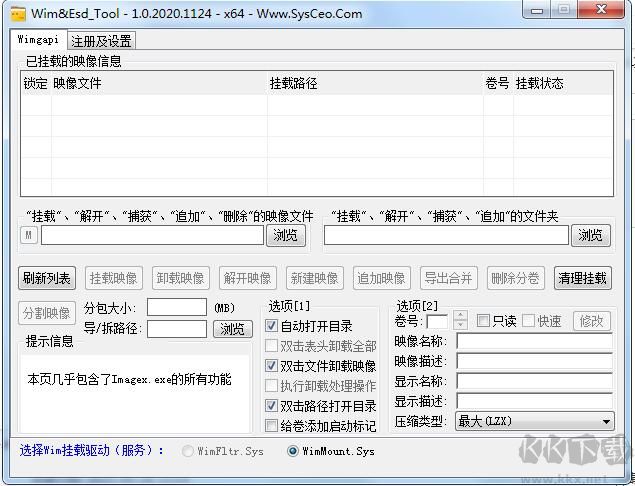Select the WimMount.Sys radio button

point(292,451)
